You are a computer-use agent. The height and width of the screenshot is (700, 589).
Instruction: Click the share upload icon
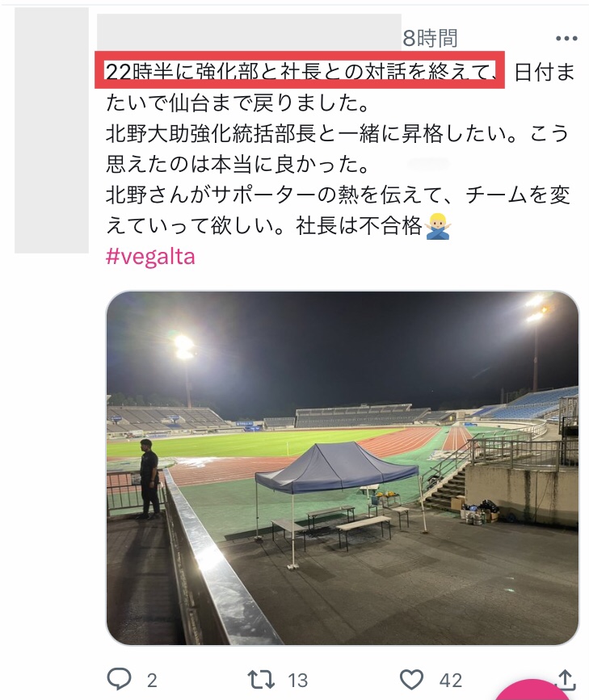click(566, 680)
